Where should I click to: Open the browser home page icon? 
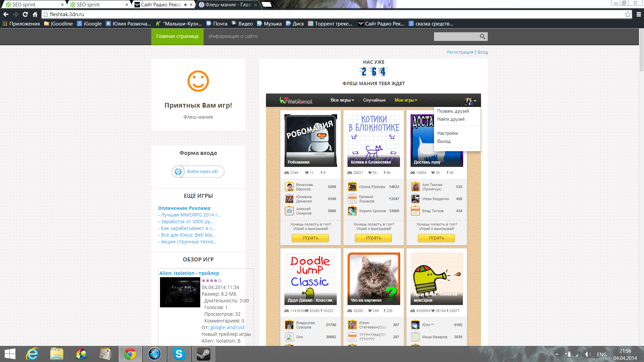tap(35, 14)
